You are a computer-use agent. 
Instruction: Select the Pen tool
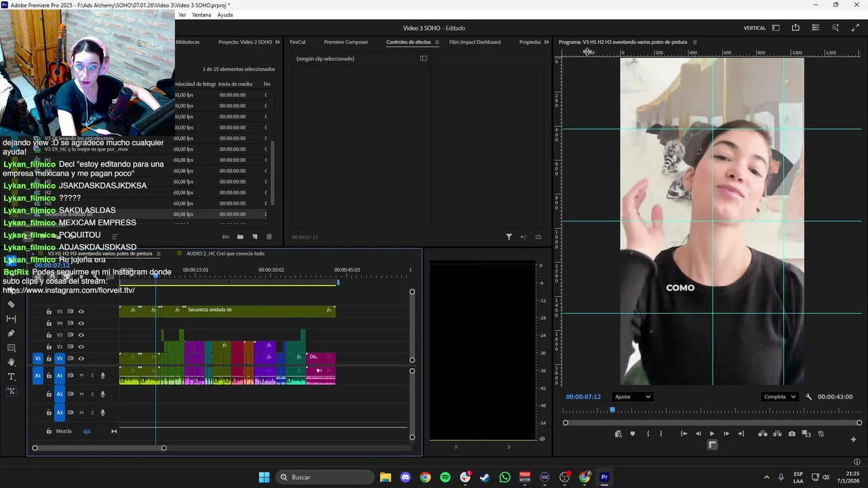pos(11,333)
